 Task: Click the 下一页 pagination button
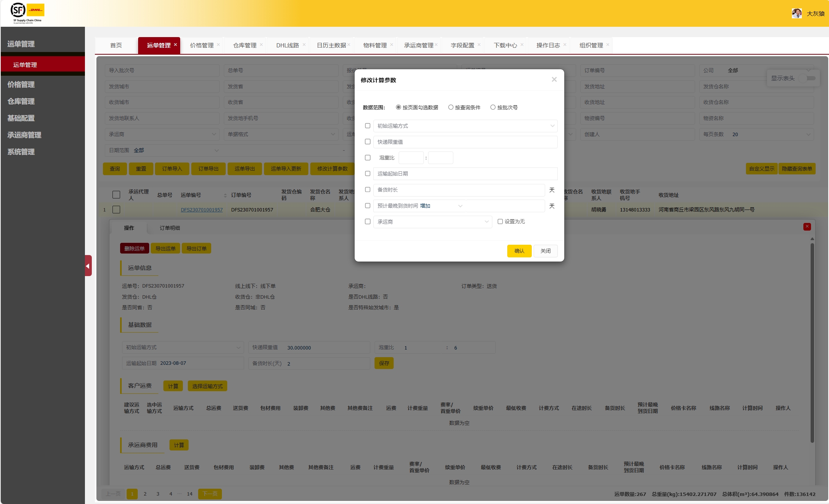[210, 494]
